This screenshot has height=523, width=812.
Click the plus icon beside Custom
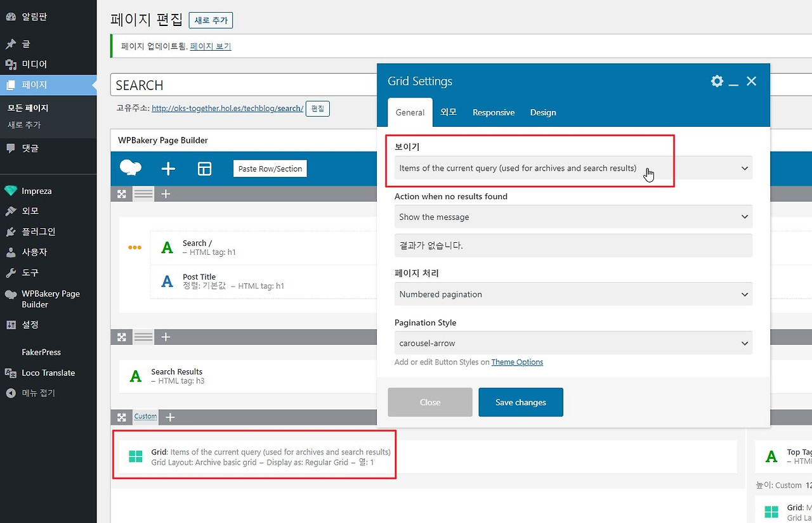point(170,417)
